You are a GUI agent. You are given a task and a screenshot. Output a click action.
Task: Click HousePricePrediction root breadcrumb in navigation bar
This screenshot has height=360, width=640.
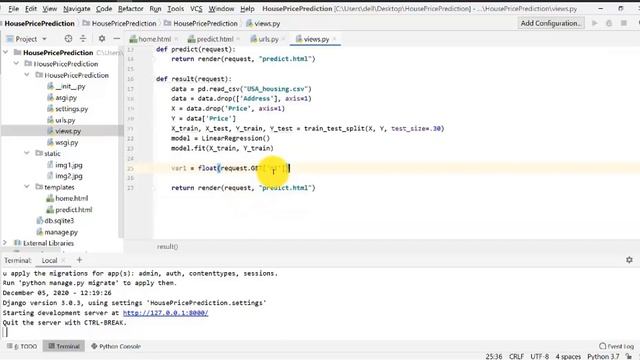tap(40, 23)
